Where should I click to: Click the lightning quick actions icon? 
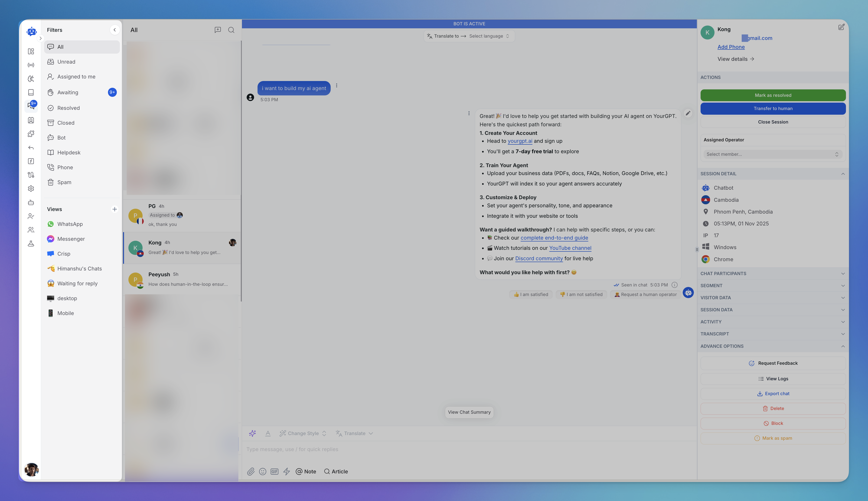pos(287,472)
